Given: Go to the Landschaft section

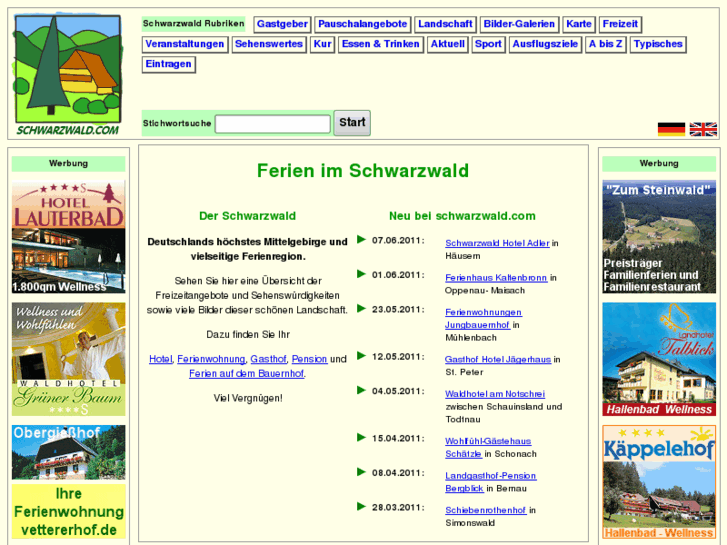Looking at the screenshot, I should (445, 24).
